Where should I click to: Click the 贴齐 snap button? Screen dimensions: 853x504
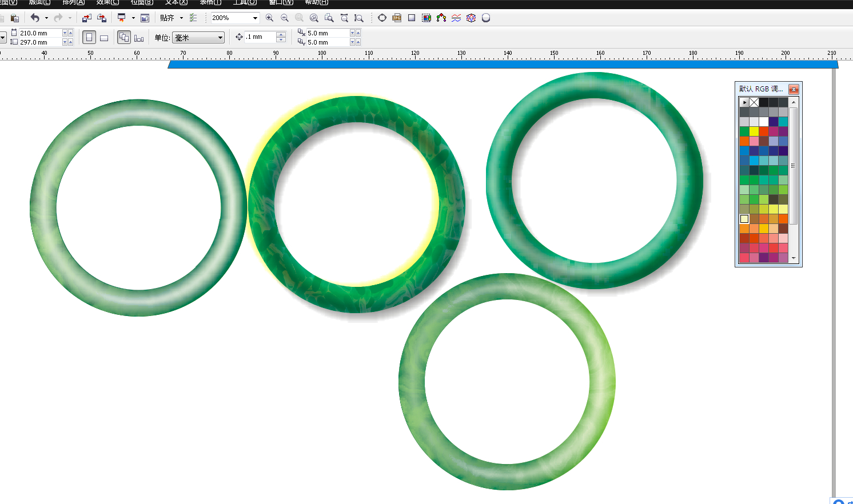(167, 18)
